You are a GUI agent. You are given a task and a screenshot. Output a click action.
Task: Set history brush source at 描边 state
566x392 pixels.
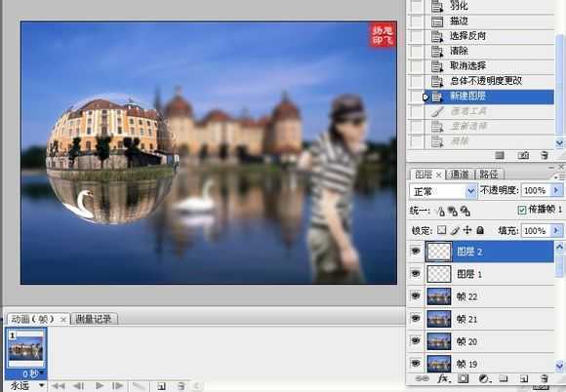pyautogui.click(x=416, y=21)
